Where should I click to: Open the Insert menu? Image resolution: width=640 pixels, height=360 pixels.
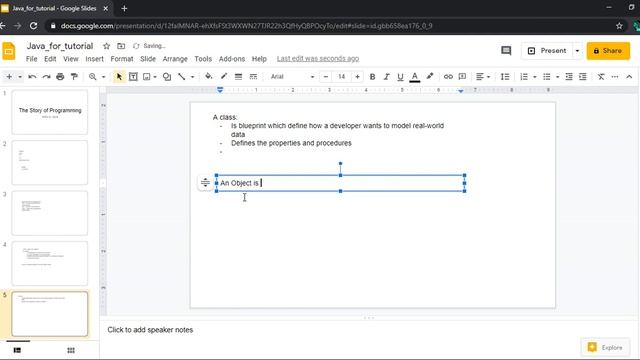click(x=94, y=59)
